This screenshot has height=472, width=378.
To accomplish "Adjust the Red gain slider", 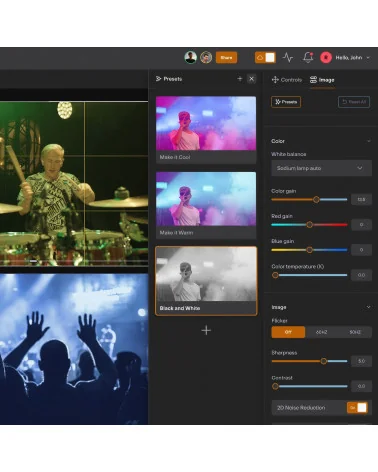I will (309, 224).
